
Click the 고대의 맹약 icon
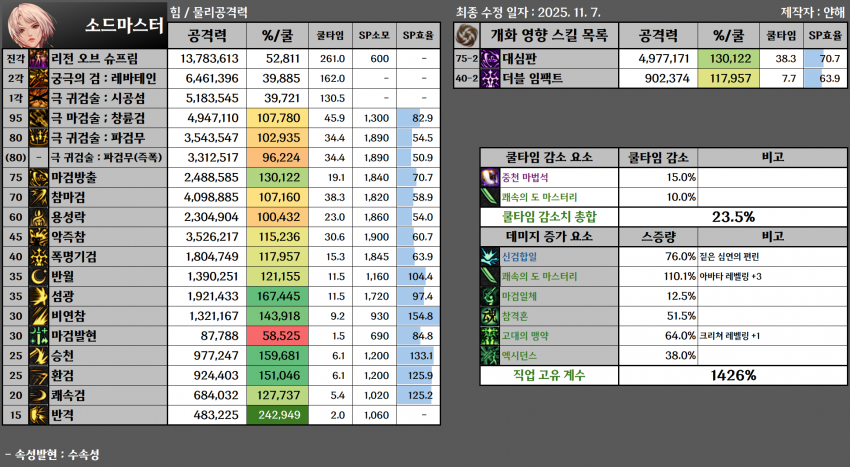(x=490, y=335)
